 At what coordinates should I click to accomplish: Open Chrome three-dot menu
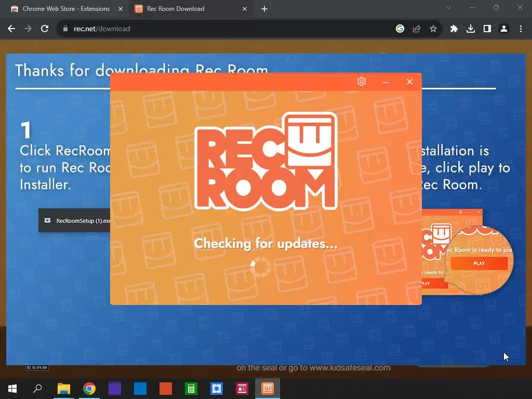pyautogui.click(x=521, y=29)
